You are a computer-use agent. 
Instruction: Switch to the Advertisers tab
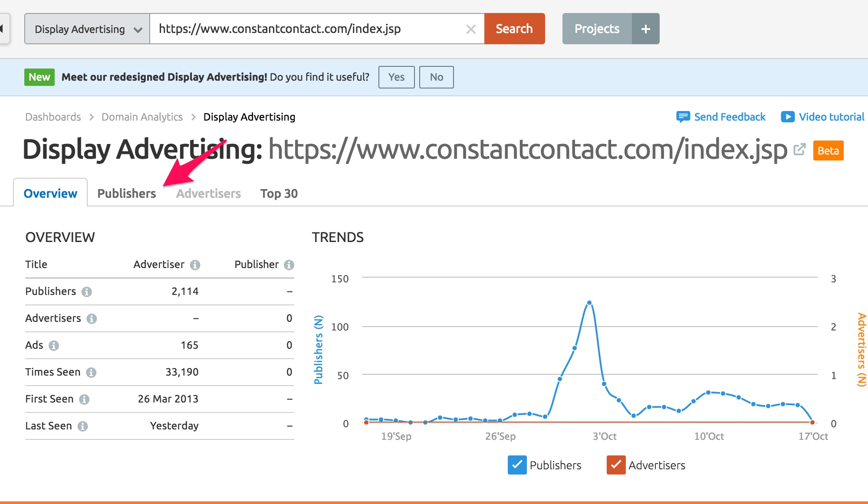(x=208, y=193)
